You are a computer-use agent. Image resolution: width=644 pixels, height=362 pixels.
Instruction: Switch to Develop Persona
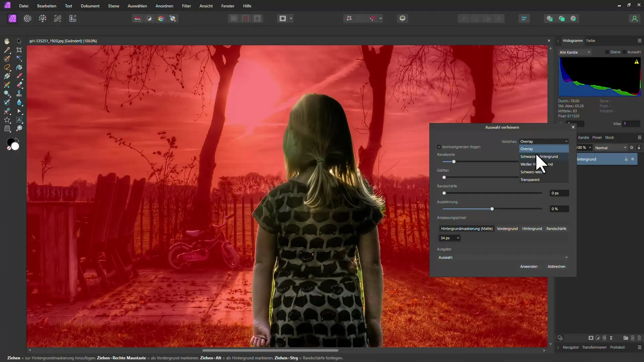(x=43, y=18)
